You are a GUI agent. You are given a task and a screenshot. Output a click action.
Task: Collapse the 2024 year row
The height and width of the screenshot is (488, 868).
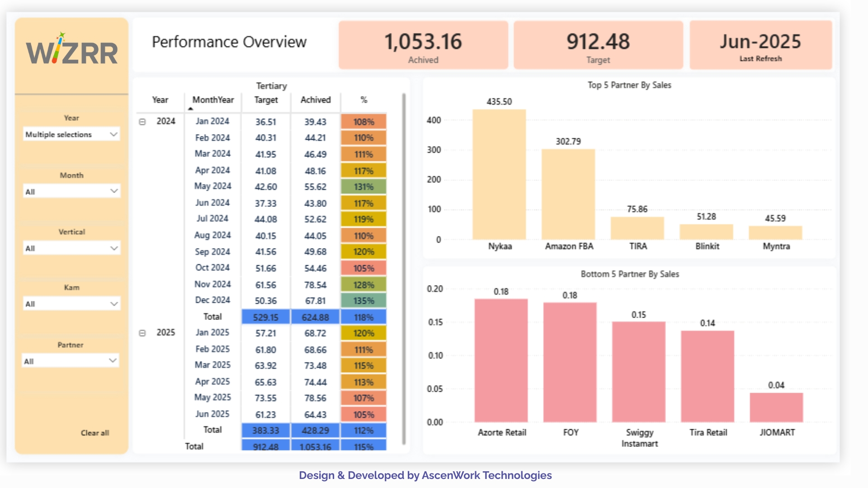tap(142, 122)
